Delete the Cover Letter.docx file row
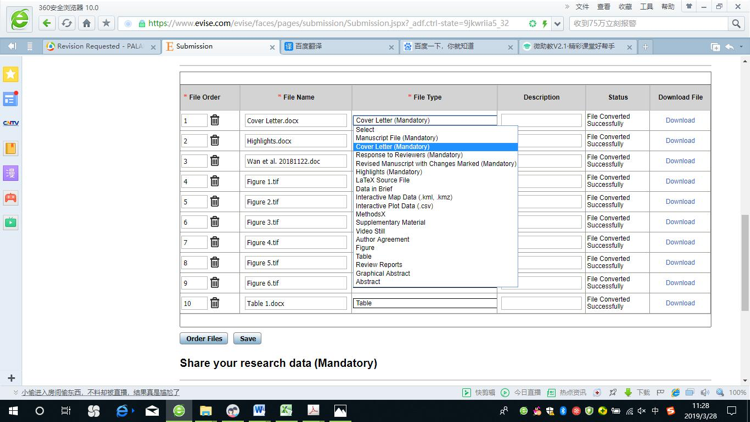 coord(214,121)
